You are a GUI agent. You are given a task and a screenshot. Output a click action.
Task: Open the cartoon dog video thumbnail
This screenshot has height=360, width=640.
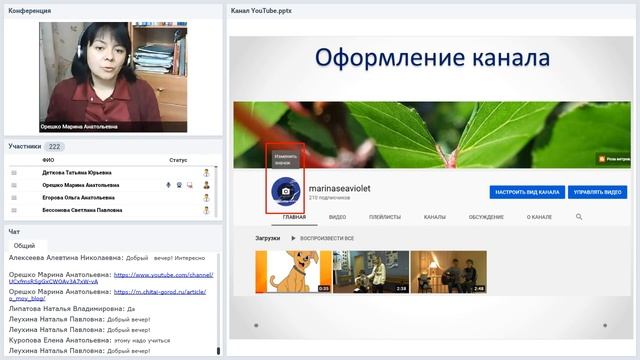(293, 272)
